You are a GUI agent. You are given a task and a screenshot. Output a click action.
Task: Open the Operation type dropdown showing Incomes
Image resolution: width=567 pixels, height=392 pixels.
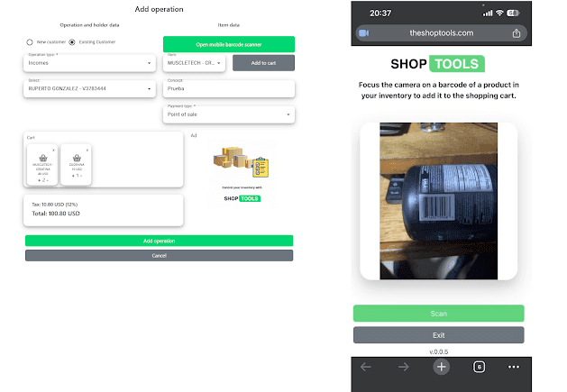pyautogui.click(x=89, y=63)
